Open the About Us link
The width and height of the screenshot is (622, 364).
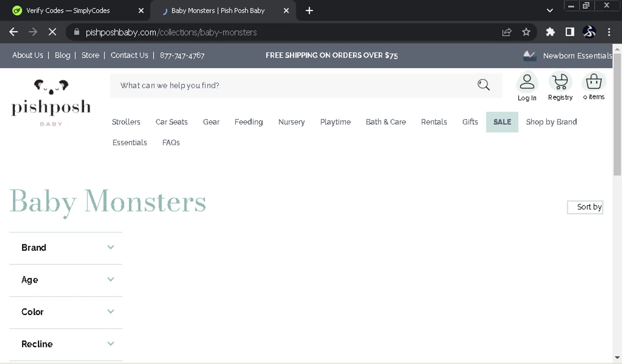point(28,55)
